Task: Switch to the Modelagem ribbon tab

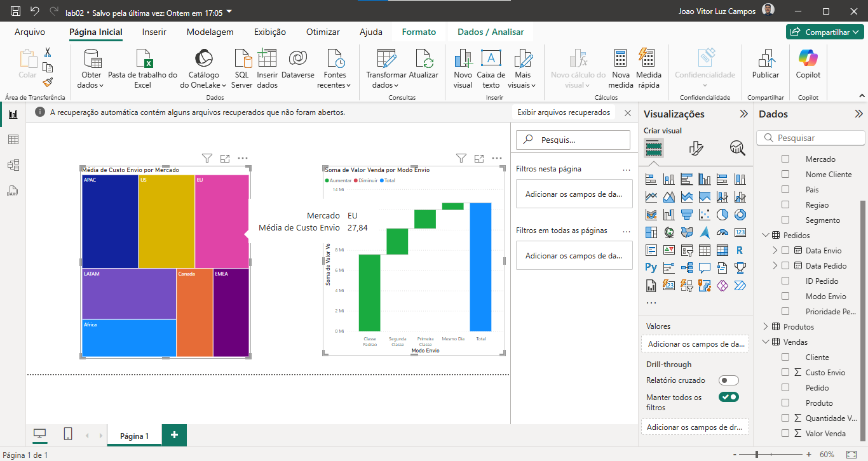Action: click(x=210, y=32)
